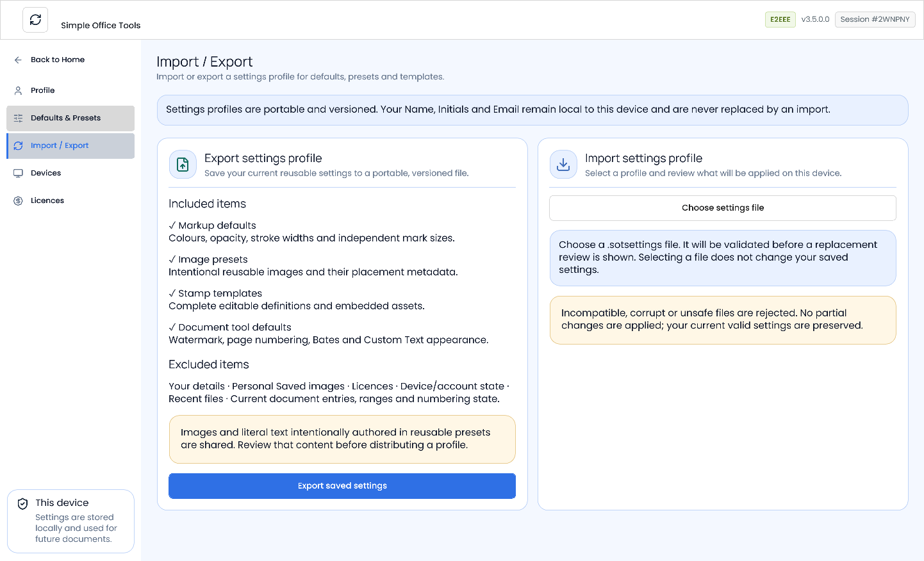Click the Devices monitor icon
924x561 pixels.
coord(18,173)
